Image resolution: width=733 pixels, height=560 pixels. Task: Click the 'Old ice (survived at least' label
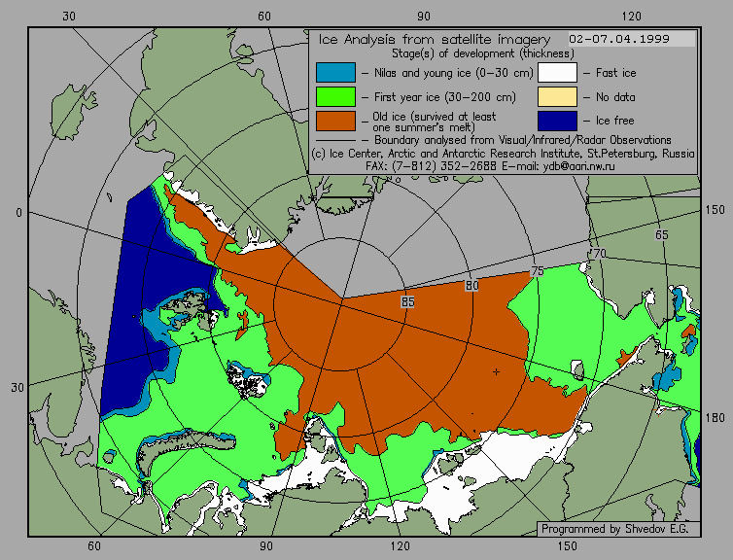click(x=435, y=116)
